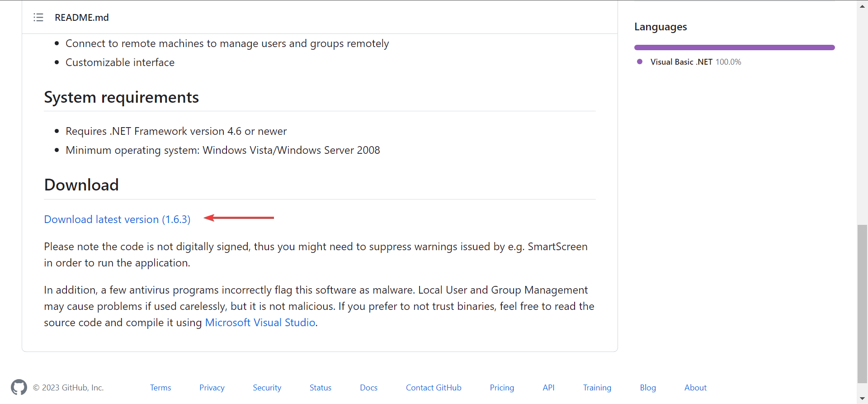Click the GitHub logo in the footer
868x404 pixels.
(19, 387)
